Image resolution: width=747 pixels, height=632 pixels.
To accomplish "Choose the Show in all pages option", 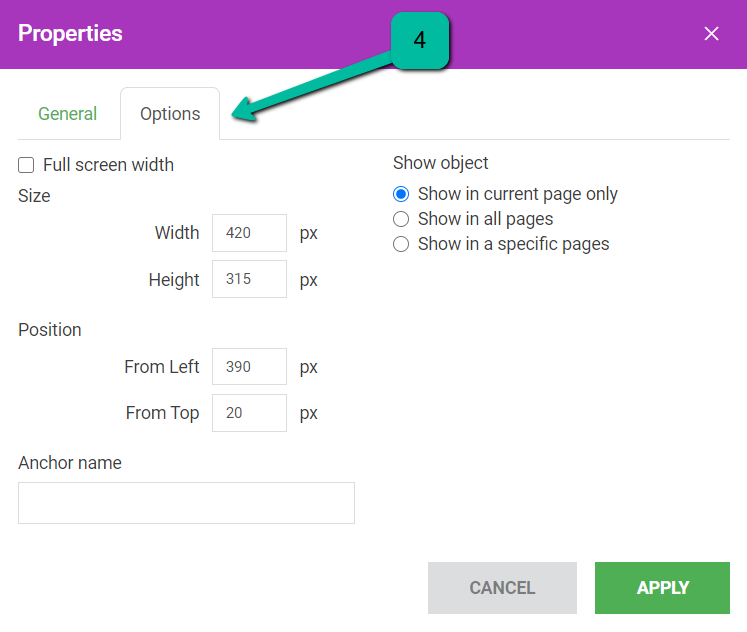I will [x=401, y=219].
